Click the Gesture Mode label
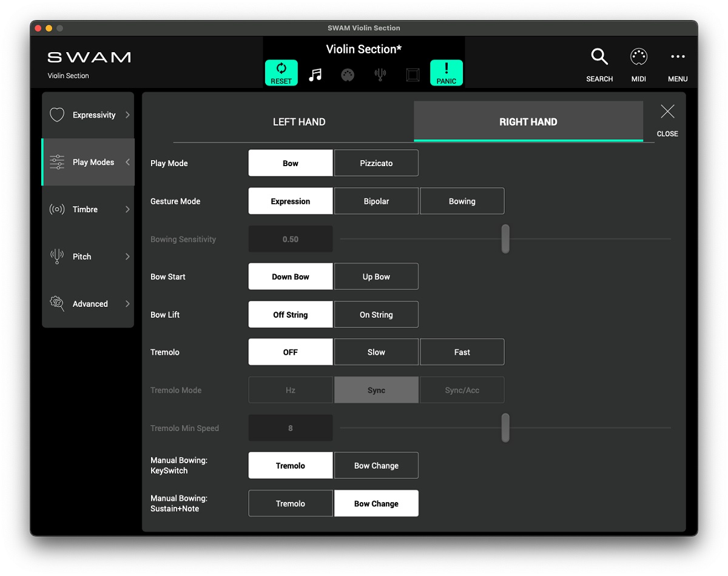 (x=175, y=201)
